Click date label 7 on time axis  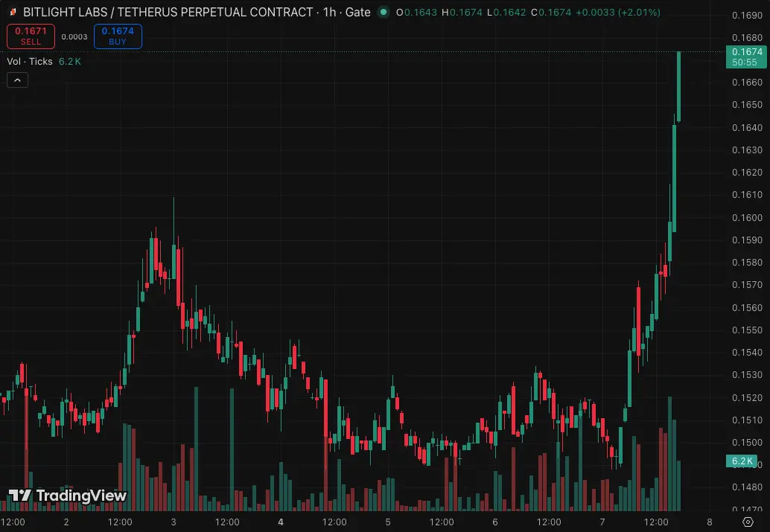[x=602, y=522]
